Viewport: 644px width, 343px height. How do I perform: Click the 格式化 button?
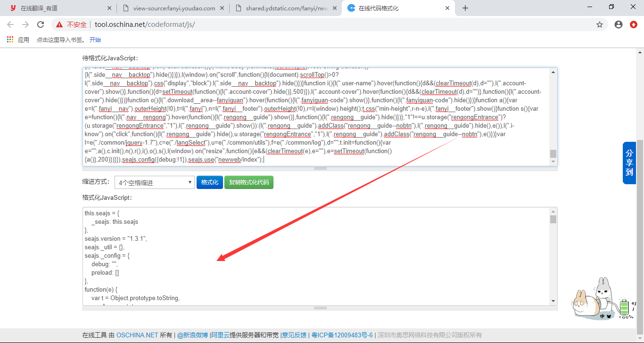click(x=209, y=182)
